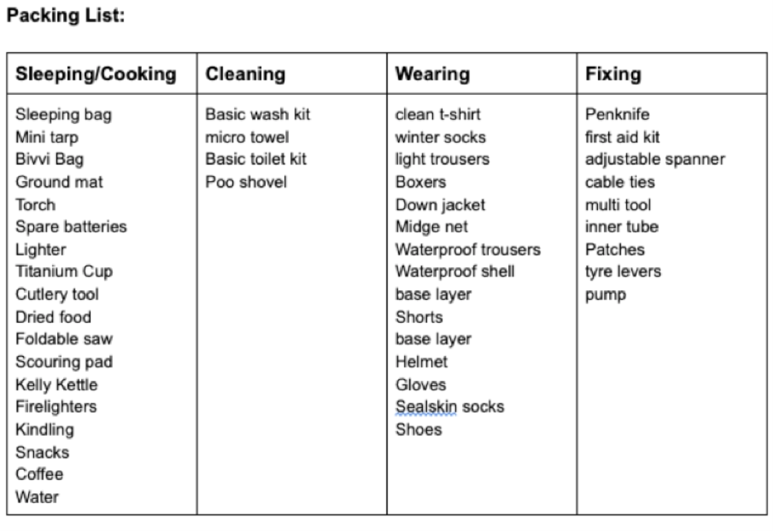Click the Basic wash kit entry
Screen dimensions: 774x532
(x=258, y=114)
